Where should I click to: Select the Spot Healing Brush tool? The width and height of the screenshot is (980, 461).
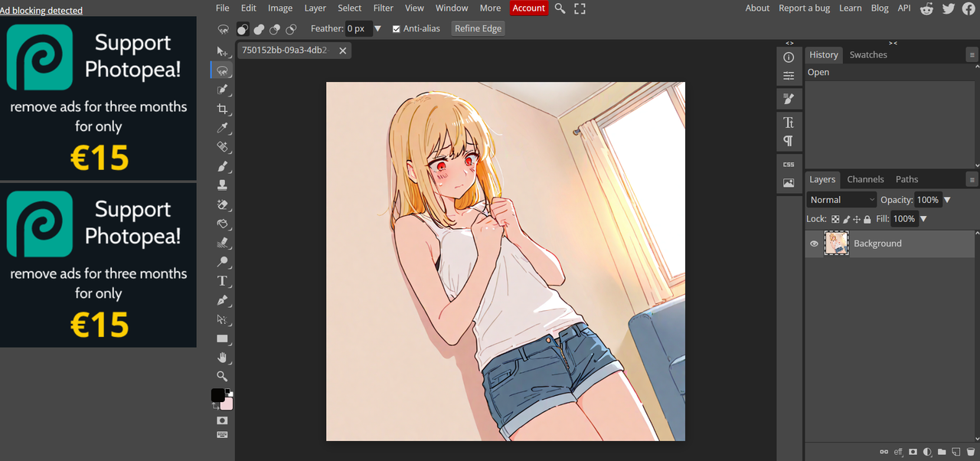point(222,147)
